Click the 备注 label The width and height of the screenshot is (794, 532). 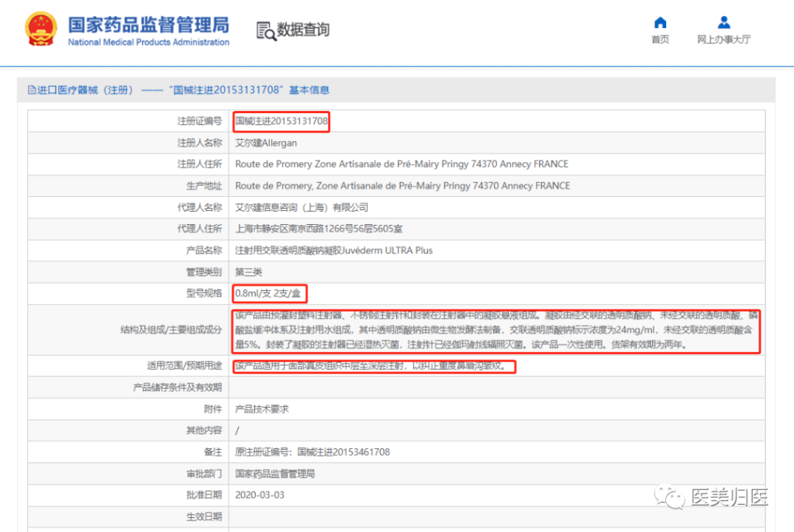pos(212,452)
